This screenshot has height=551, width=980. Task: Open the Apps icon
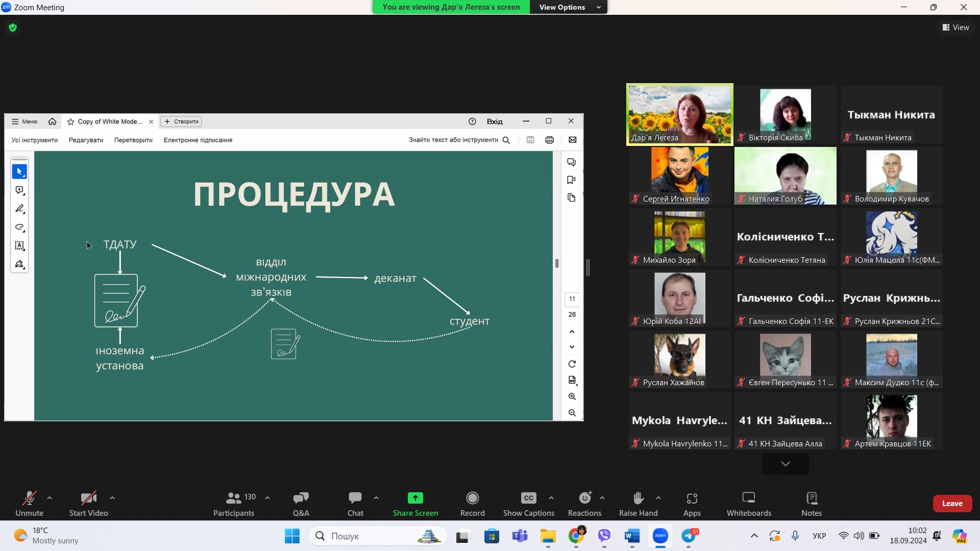[692, 498]
